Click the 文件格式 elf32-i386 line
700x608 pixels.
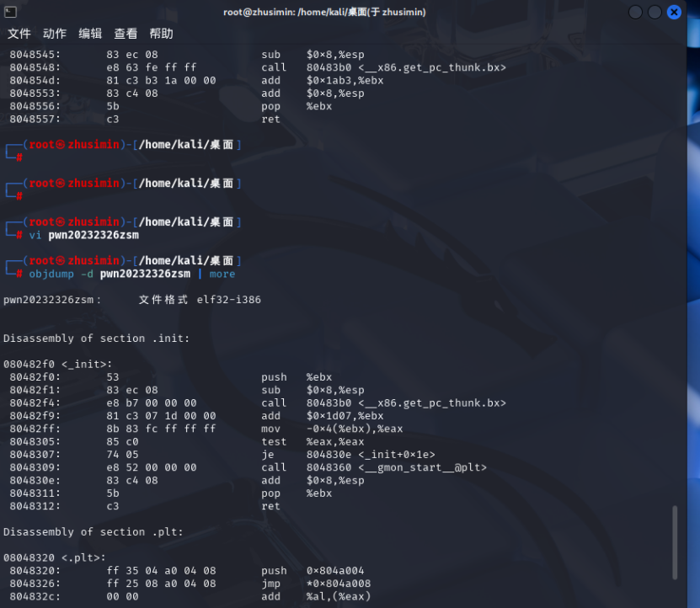click(132, 300)
